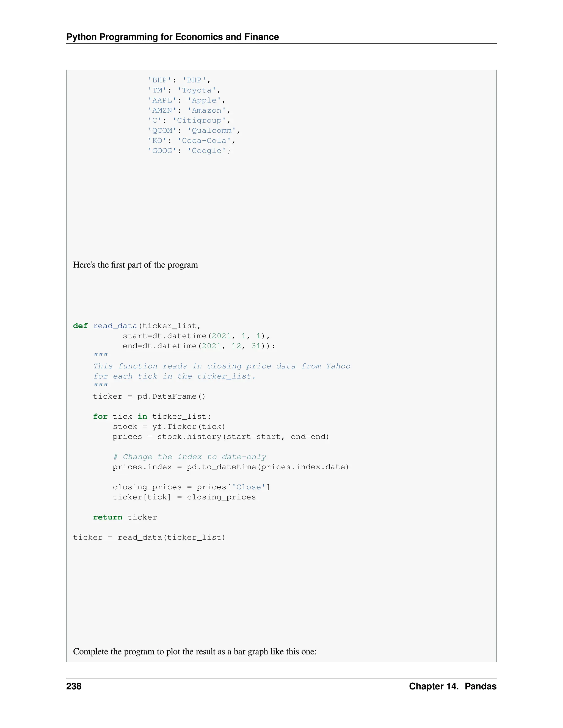Click the line 'for tick in ticker_list:'
This screenshot has width=563, height=728.
[x=152, y=417]
